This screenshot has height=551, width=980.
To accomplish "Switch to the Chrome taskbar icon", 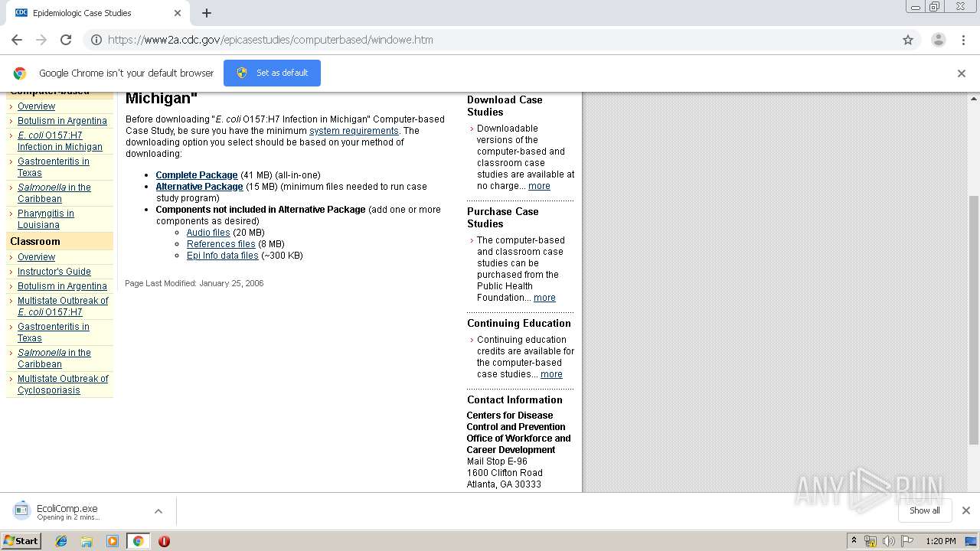I will (139, 541).
